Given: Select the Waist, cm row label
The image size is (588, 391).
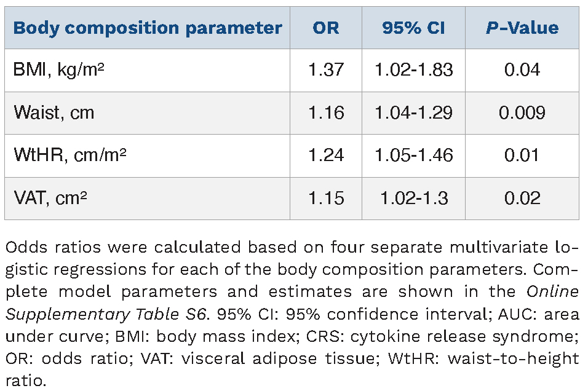Looking at the screenshot, I should click(x=54, y=113).
